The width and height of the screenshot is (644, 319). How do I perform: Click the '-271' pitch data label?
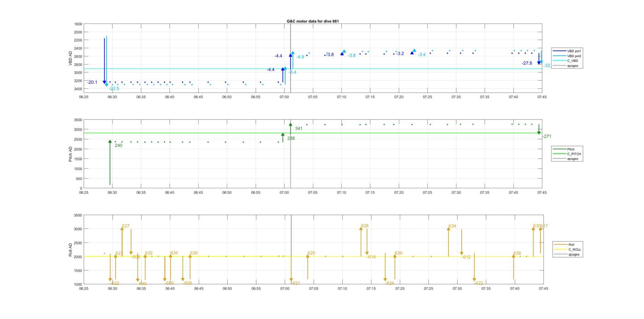pyautogui.click(x=546, y=137)
